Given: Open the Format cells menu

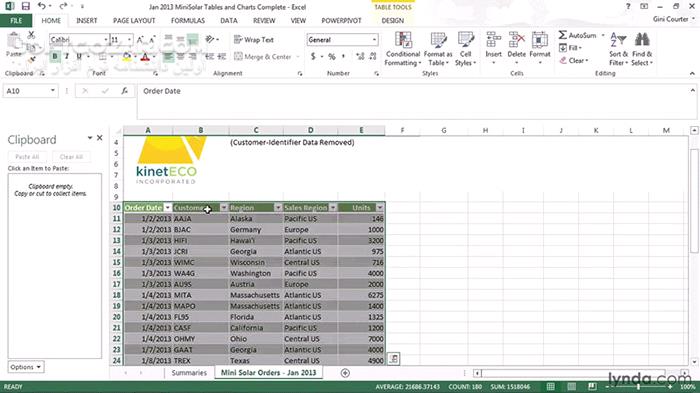Looking at the screenshot, I should coord(540,49).
